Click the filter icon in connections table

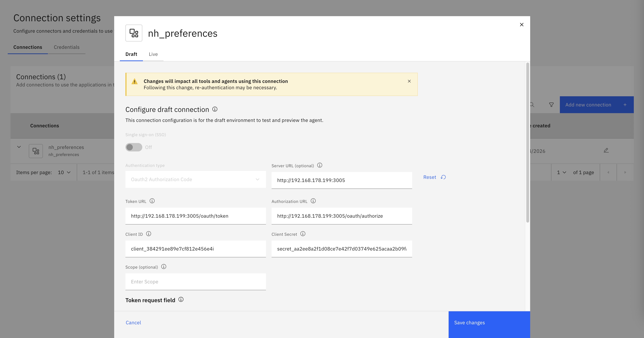(551, 105)
